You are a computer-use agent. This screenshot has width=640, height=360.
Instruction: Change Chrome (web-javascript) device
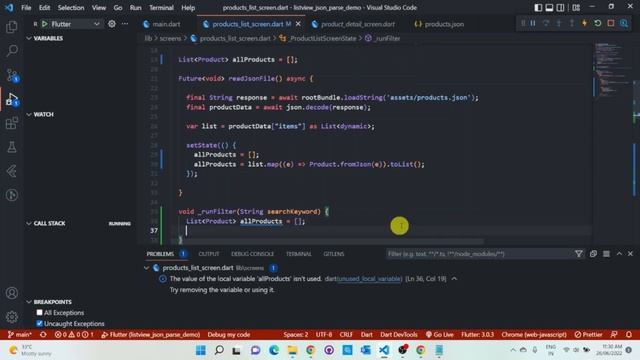click(534, 334)
